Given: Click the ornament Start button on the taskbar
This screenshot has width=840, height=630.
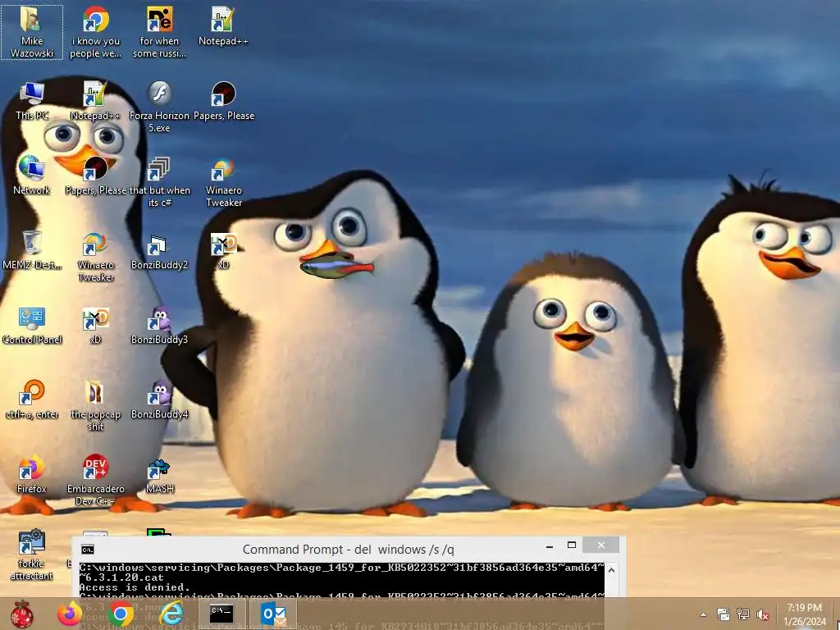Looking at the screenshot, I should coord(21,614).
